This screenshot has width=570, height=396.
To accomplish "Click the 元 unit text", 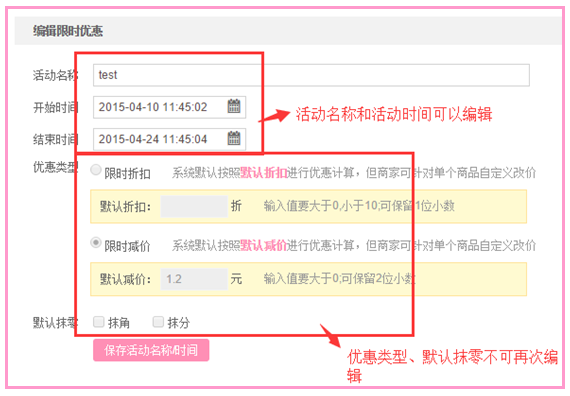I will tap(236, 279).
